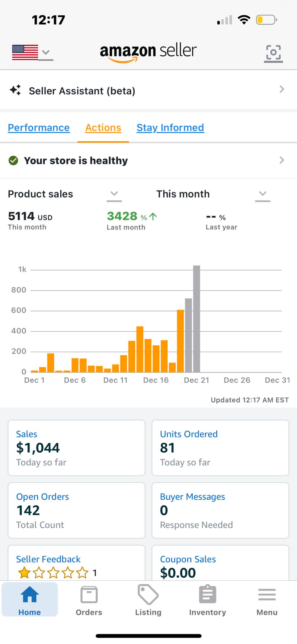Expand store health via right chevron

(x=282, y=160)
